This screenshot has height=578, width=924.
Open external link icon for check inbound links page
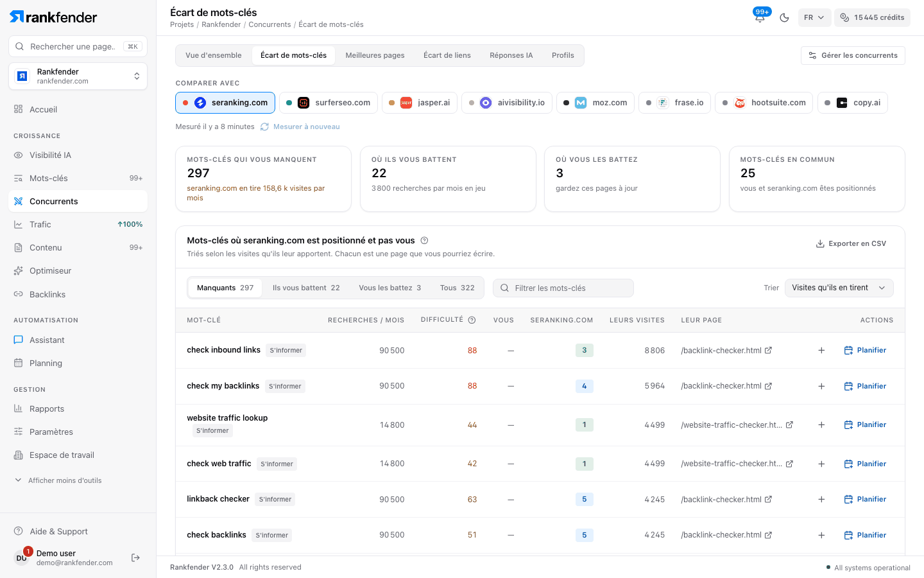pyautogui.click(x=768, y=350)
